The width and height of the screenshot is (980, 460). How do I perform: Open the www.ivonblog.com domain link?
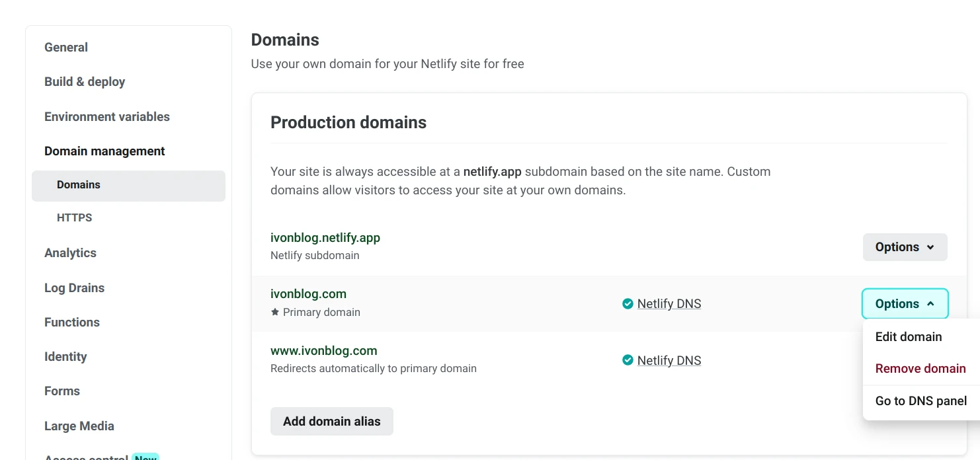(323, 351)
